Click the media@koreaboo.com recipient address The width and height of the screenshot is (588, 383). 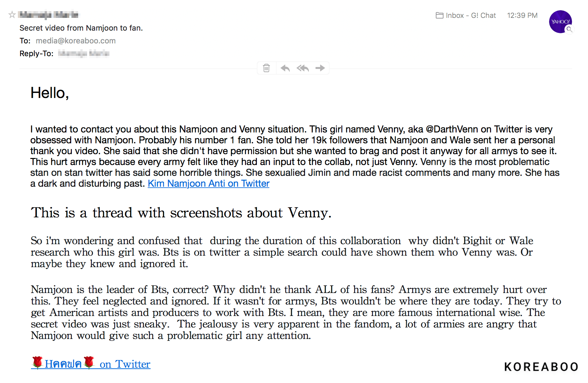(76, 41)
